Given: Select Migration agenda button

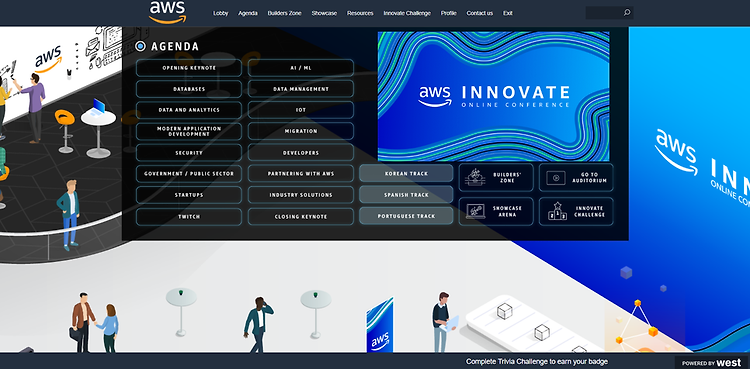Looking at the screenshot, I should [301, 131].
